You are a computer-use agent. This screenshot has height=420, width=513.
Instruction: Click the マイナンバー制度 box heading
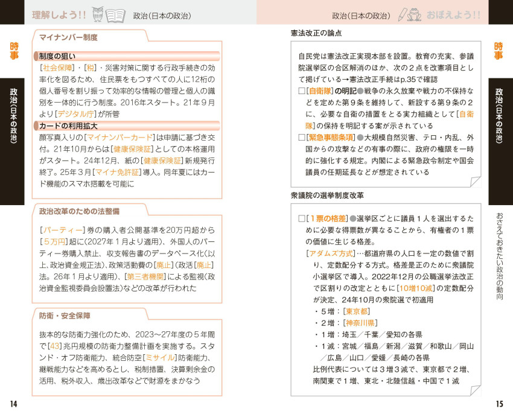click(68, 37)
